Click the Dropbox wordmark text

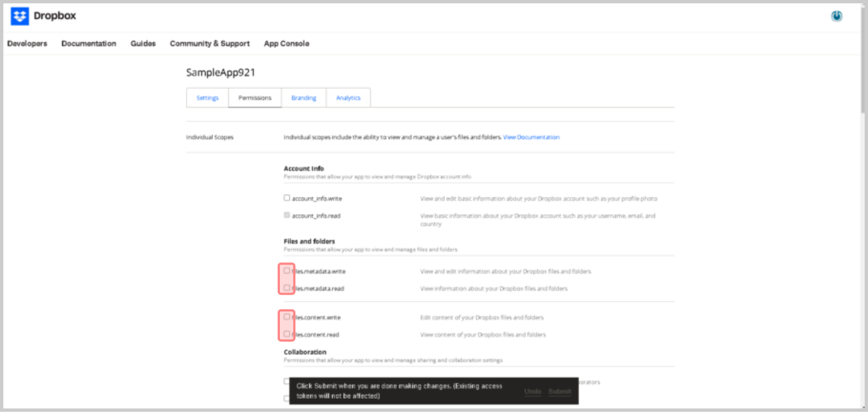tap(55, 16)
